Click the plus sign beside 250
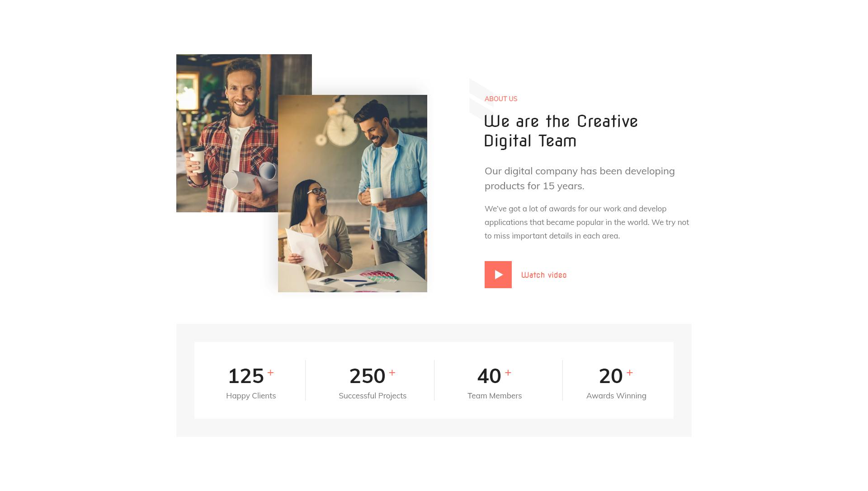Viewport: 868px width, 491px height. tap(392, 373)
